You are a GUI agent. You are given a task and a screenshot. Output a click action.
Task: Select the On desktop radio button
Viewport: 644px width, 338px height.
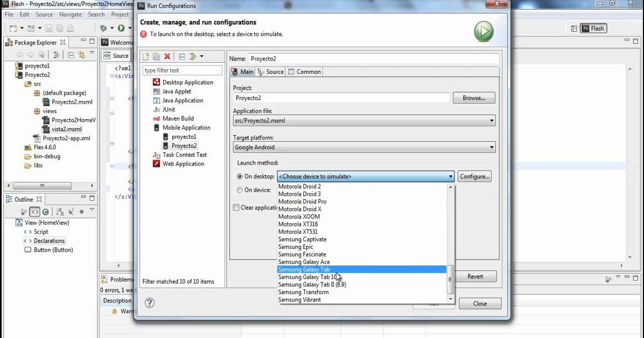point(239,176)
